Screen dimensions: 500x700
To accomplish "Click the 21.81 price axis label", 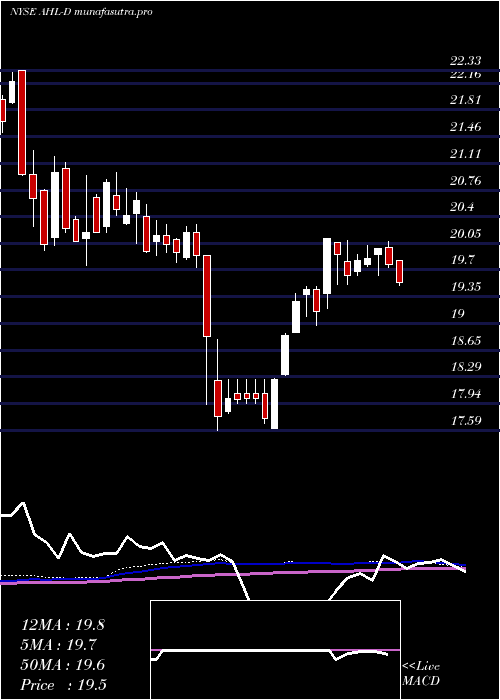I will 465,100.
